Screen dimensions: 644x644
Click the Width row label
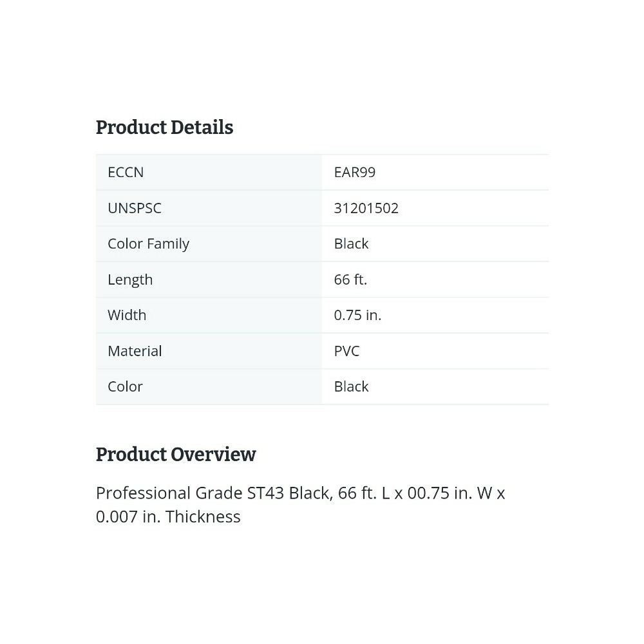[127, 315]
